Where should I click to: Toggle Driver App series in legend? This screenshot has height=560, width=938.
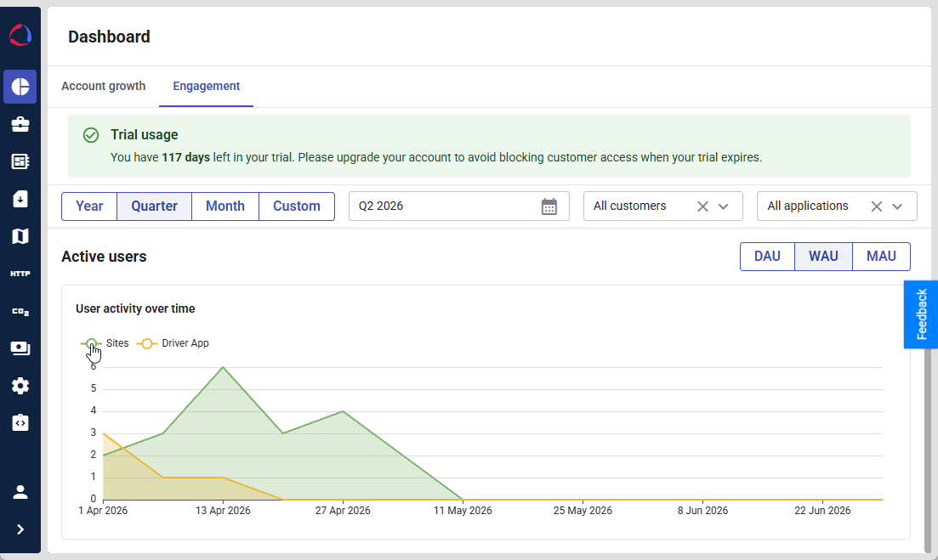173,343
